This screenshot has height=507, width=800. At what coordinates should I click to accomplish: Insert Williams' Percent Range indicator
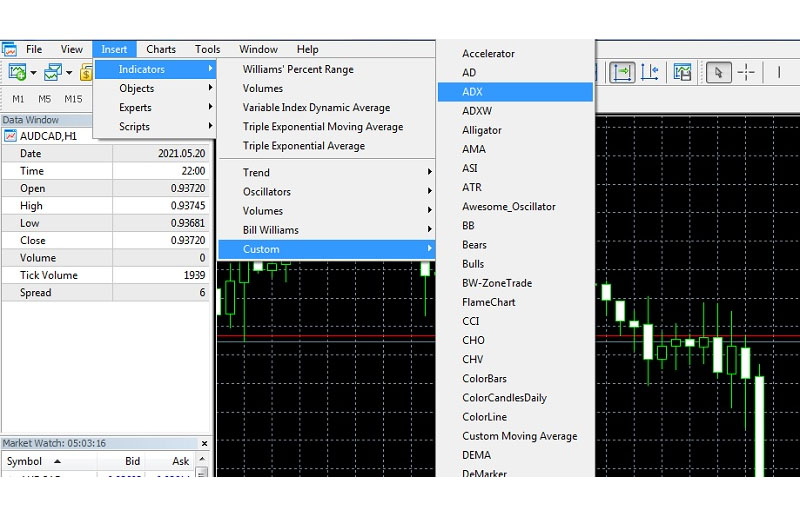click(298, 69)
